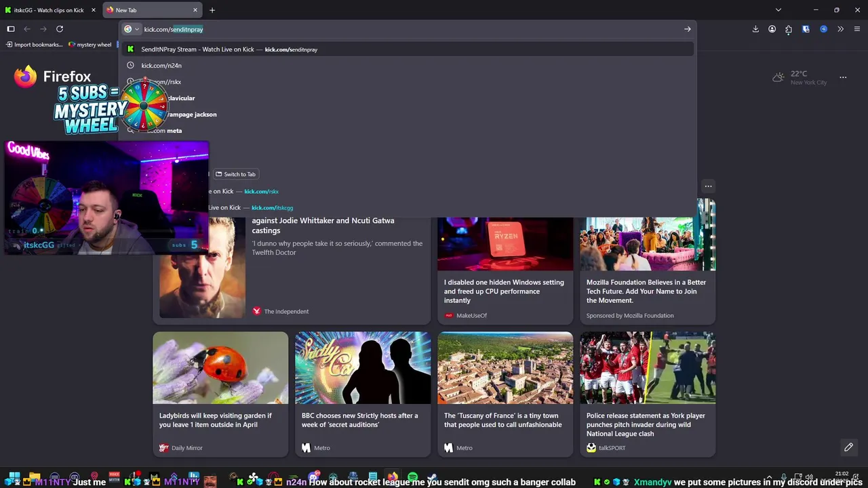The width and height of the screenshot is (868, 488).
Task: Open the Firefox application menu
Action: point(857,29)
